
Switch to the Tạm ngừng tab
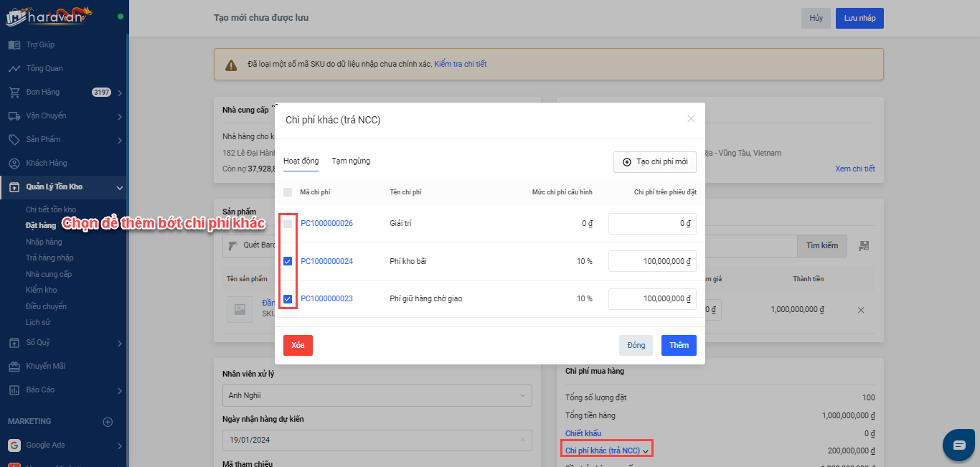pyautogui.click(x=351, y=161)
